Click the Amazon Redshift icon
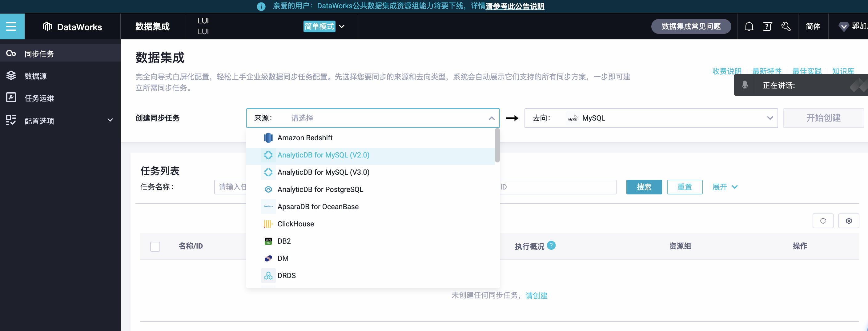The height and width of the screenshot is (331, 868). (x=268, y=138)
